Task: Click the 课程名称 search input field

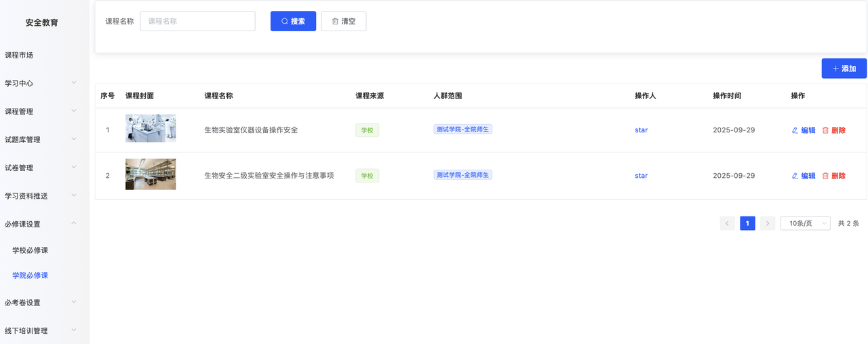Action: (x=197, y=21)
